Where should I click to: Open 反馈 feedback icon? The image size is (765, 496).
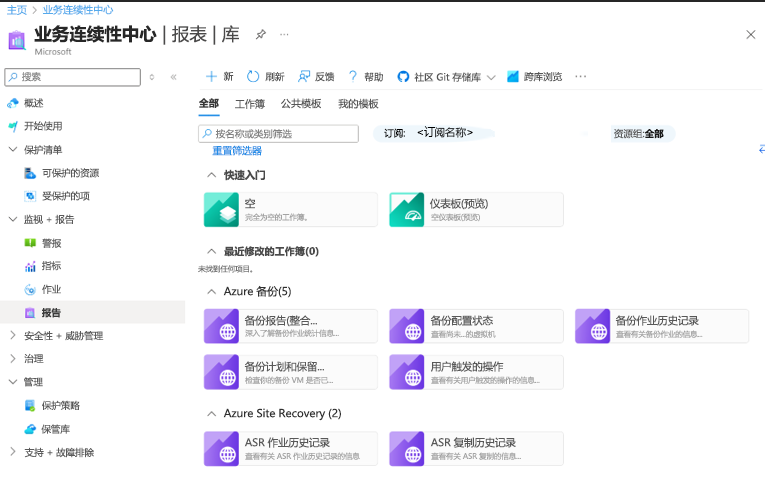click(x=304, y=77)
